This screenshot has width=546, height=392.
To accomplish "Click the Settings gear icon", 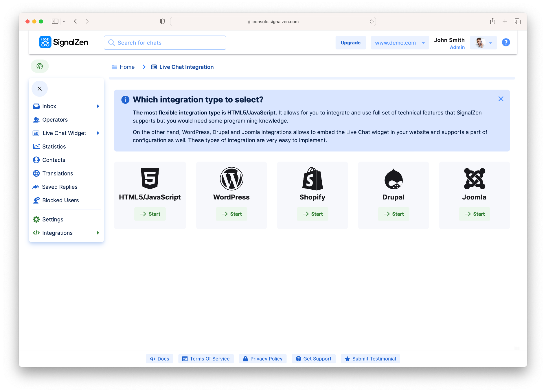I will click(x=36, y=219).
